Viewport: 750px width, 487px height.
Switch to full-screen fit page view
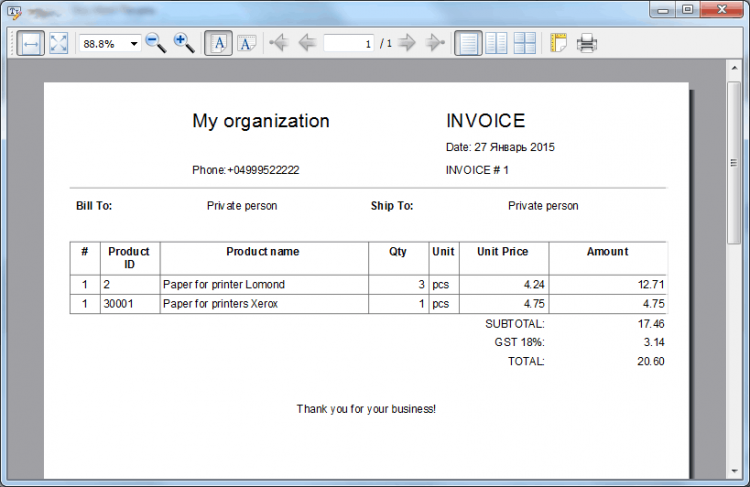pos(59,44)
